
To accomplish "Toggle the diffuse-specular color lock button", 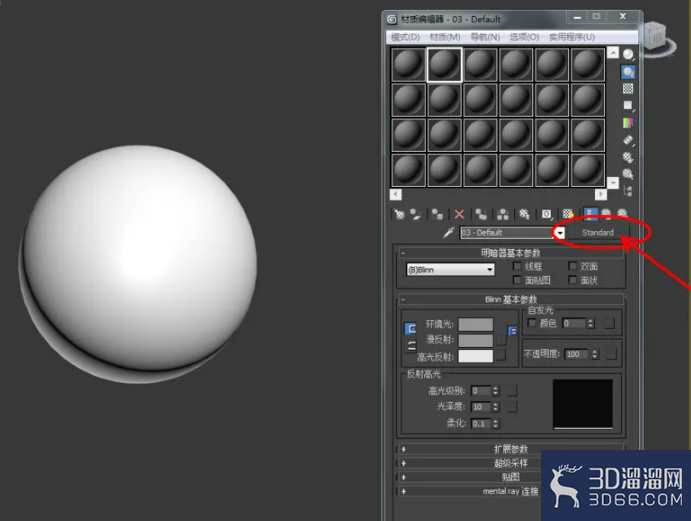I will [x=411, y=346].
